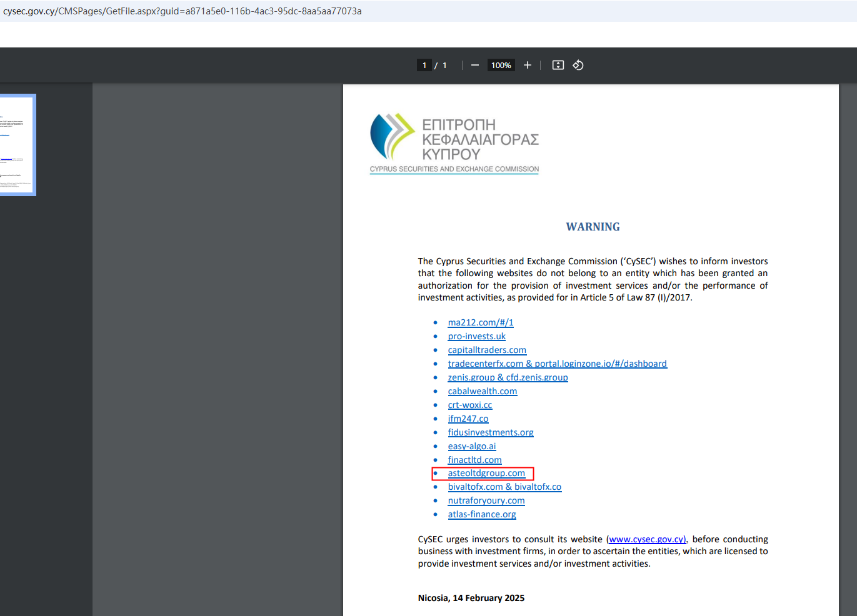
Task: Open the finactltd.com link
Action: pos(474,460)
